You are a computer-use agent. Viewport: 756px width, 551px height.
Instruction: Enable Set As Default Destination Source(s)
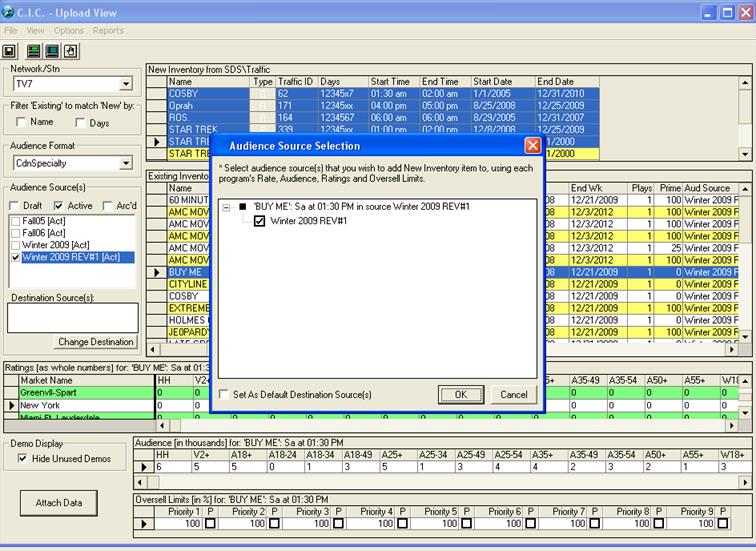coord(224,394)
